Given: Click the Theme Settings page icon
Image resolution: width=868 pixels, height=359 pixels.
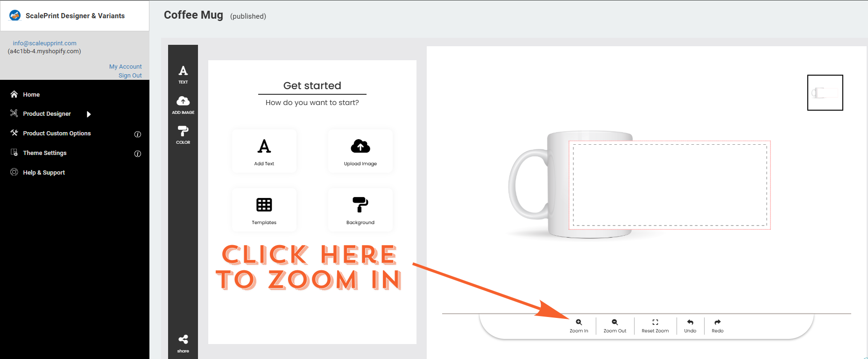Looking at the screenshot, I should [14, 152].
